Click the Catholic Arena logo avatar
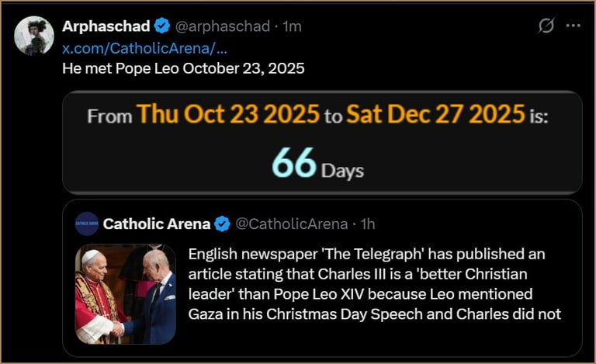The height and width of the screenshot is (364, 596). pos(87,224)
